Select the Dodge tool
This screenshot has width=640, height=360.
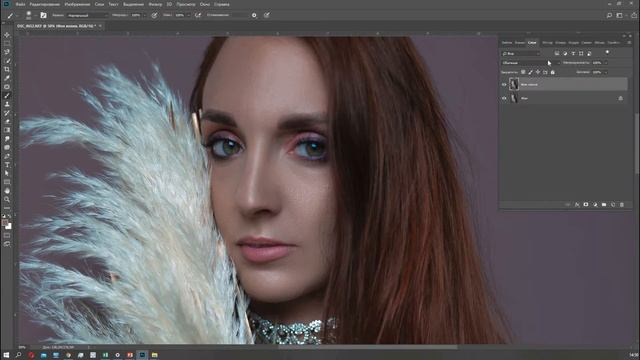point(7,147)
